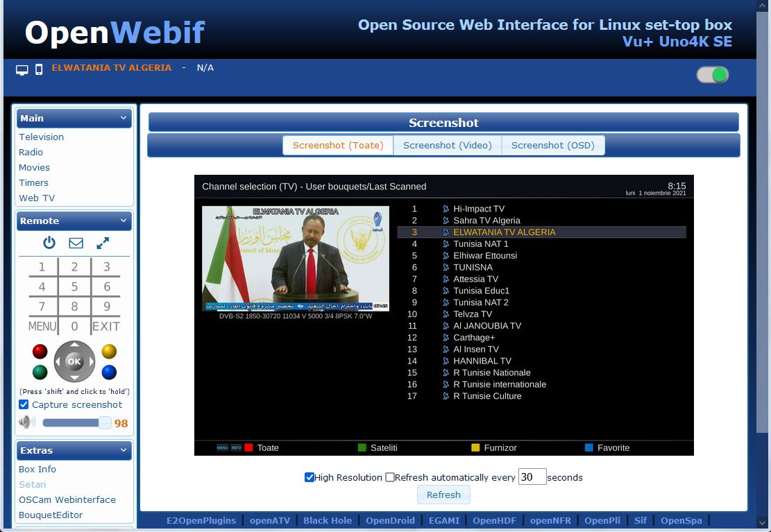Click the refresh interval seconds field
Image resolution: width=771 pixels, height=532 pixels.
pyautogui.click(x=532, y=477)
